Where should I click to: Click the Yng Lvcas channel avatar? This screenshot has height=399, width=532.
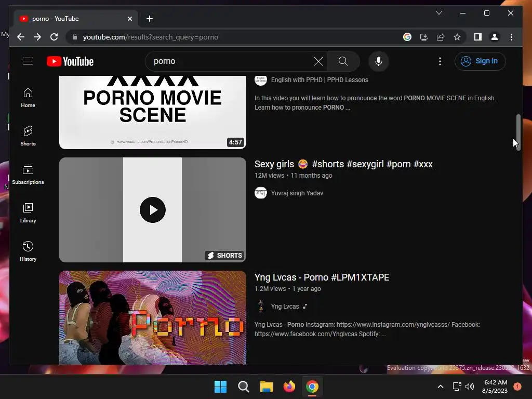[x=261, y=306]
